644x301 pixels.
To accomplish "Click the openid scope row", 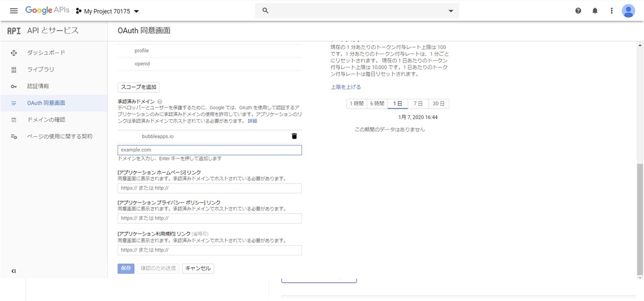I will (210, 63).
